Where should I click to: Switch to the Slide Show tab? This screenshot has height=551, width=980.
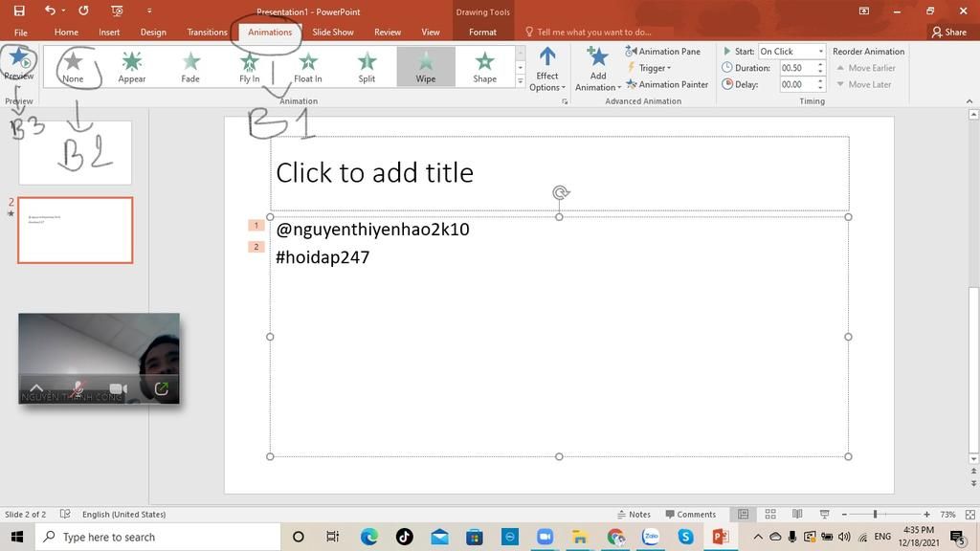(333, 32)
